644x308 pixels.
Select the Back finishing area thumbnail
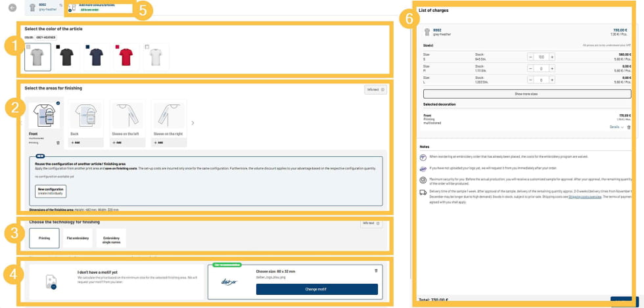pyautogui.click(x=86, y=116)
